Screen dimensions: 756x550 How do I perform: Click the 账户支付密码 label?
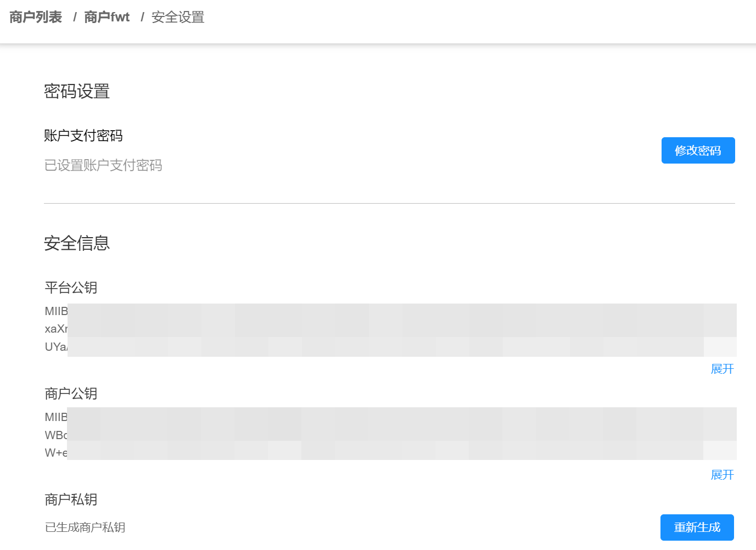83,136
